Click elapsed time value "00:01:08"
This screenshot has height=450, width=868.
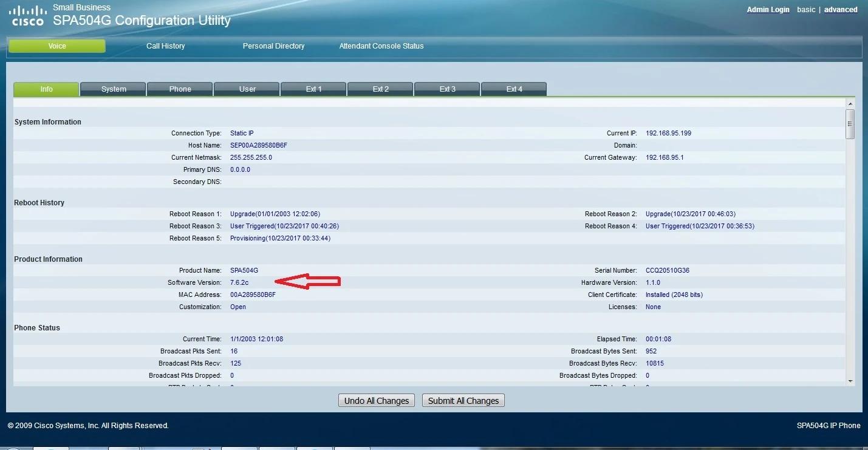[658, 339]
